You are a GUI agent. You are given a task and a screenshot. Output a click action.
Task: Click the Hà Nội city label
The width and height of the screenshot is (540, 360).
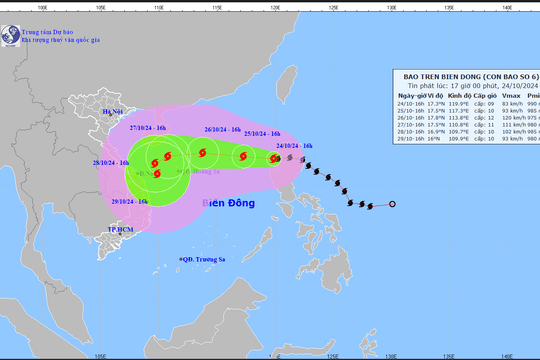tap(113, 112)
